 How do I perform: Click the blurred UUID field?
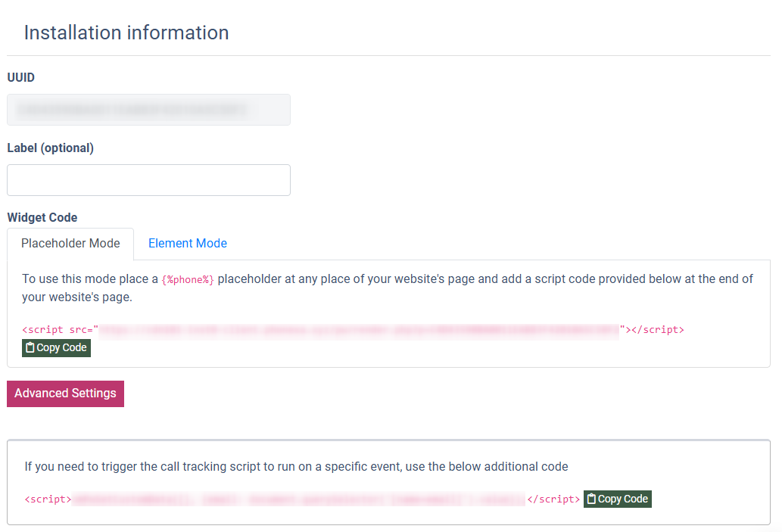tap(148, 110)
